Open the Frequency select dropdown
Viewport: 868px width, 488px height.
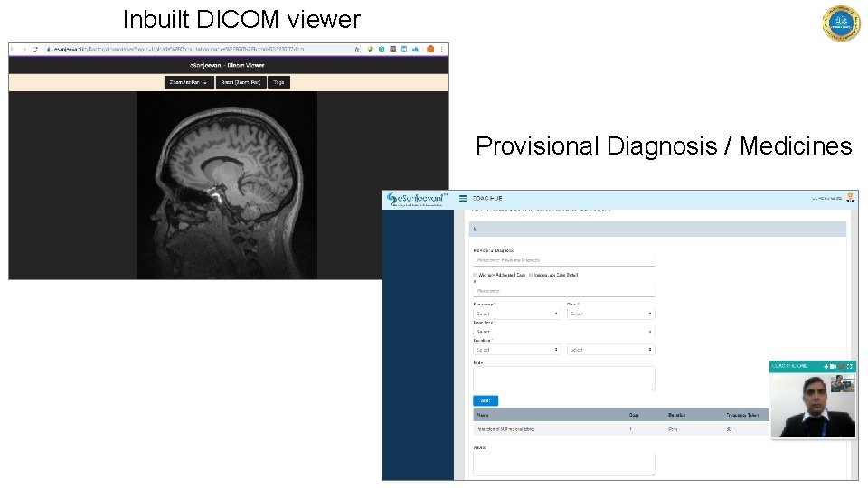pyautogui.click(x=517, y=314)
